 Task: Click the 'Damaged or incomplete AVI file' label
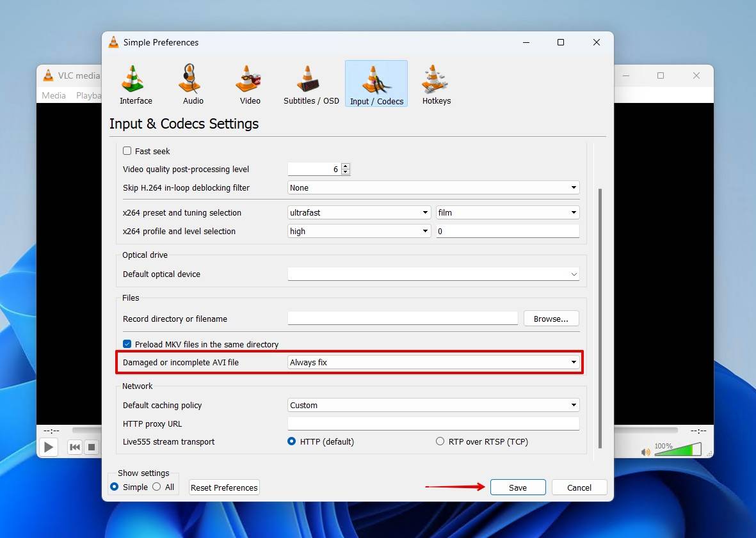point(181,362)
